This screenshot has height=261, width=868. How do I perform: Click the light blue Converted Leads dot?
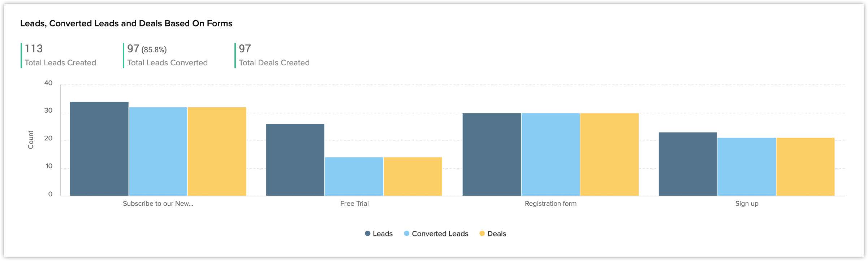pyautogui.click(x=407, y=234)
